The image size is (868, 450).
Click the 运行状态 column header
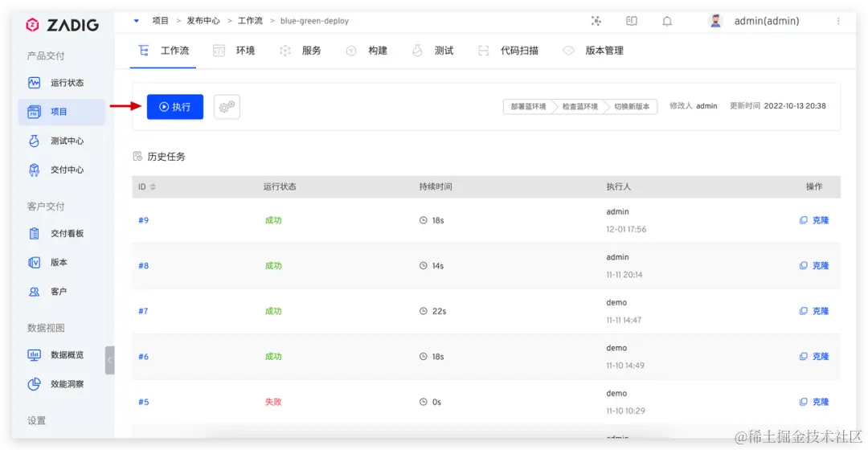[x=280, y=187]
